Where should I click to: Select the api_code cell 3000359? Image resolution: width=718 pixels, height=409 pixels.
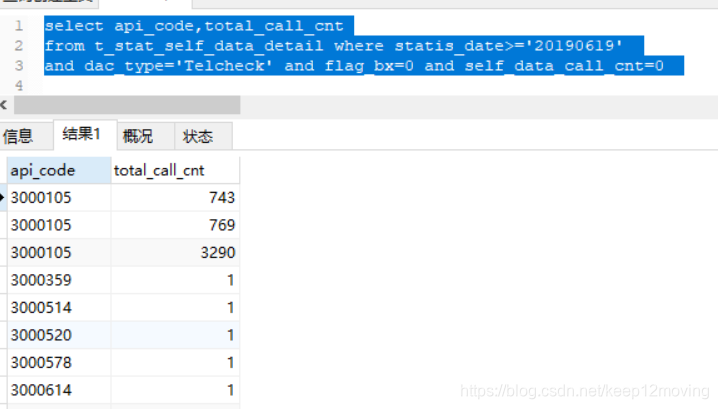59,280
